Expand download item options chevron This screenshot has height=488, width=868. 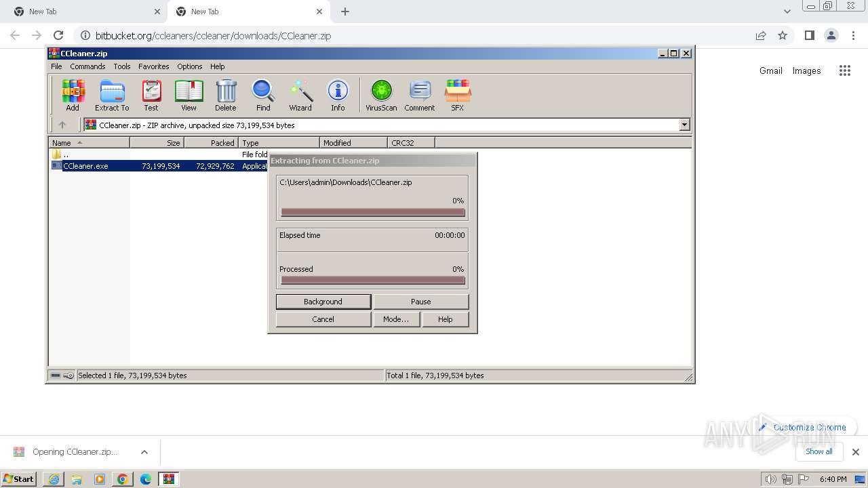[x=144, y=452]
